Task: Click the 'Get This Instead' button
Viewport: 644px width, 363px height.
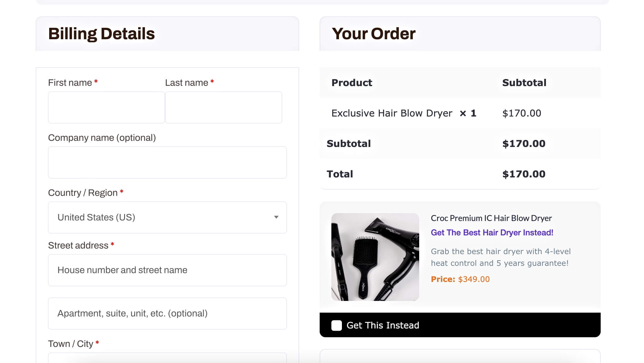Action: (x=460, y=325)
